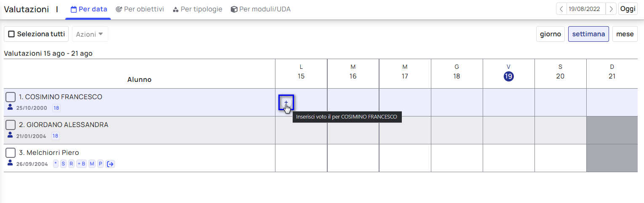
Task: Click the date field showing 19/08/2022
Action: point(586,9)
